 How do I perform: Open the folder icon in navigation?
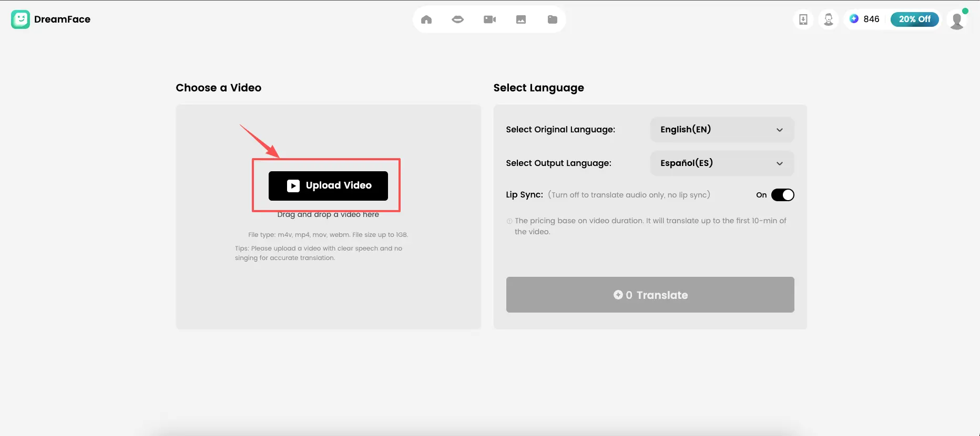coord(553,19)
